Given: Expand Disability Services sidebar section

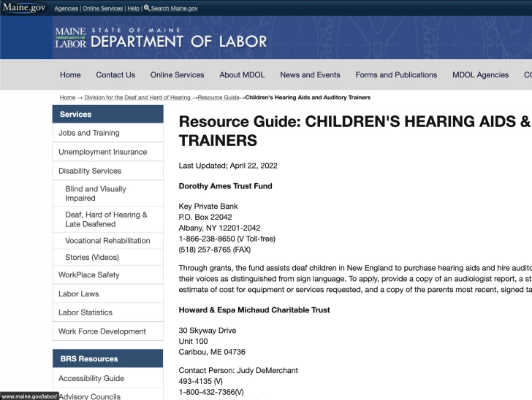Looking at the screenshot, I should 90,171.
